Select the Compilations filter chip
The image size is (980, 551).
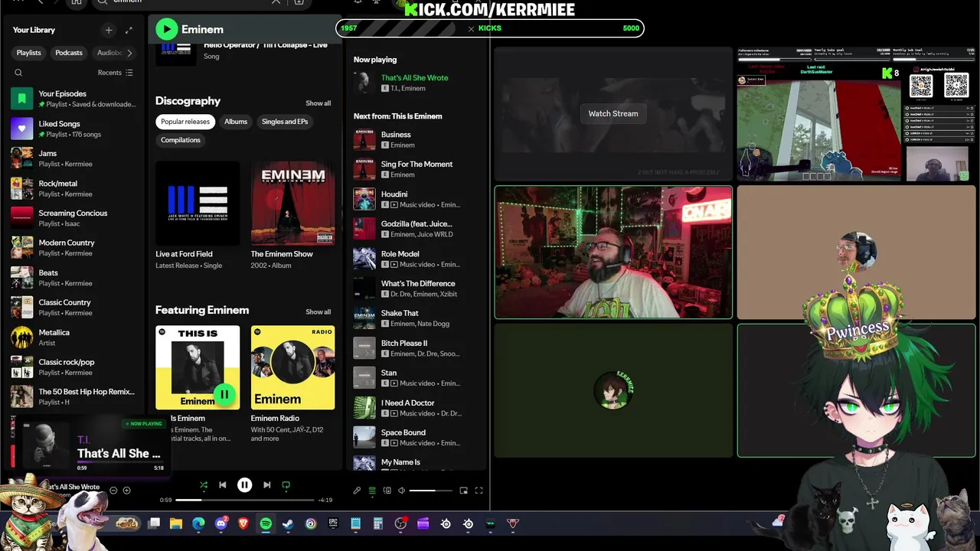(x=181, y=140)
